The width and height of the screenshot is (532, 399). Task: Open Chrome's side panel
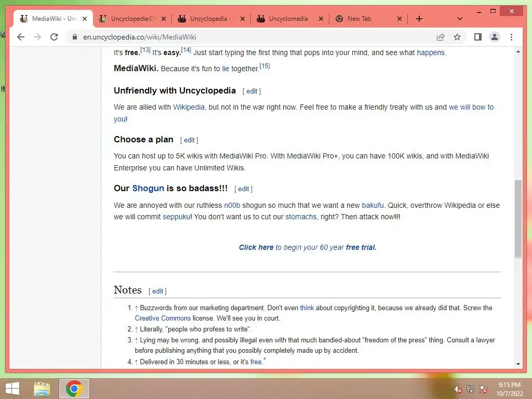pos(478,37)
